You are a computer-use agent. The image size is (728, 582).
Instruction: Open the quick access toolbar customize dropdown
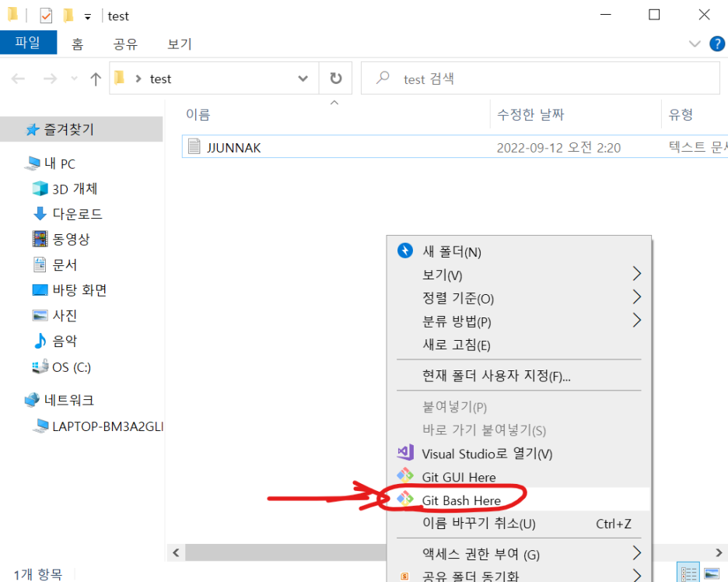[87, 17]
